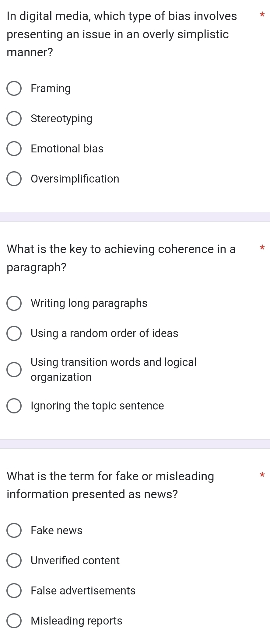
Task: Select Ignoring the topic sentence option
Action: pos(14,406)
